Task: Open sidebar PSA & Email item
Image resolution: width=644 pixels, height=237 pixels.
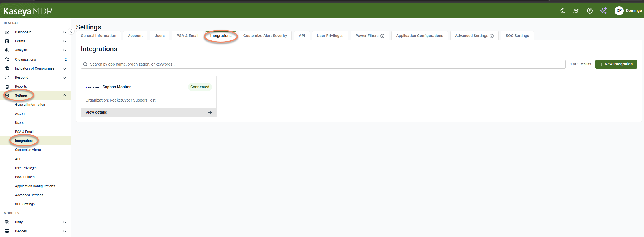Action: [36, 132]
